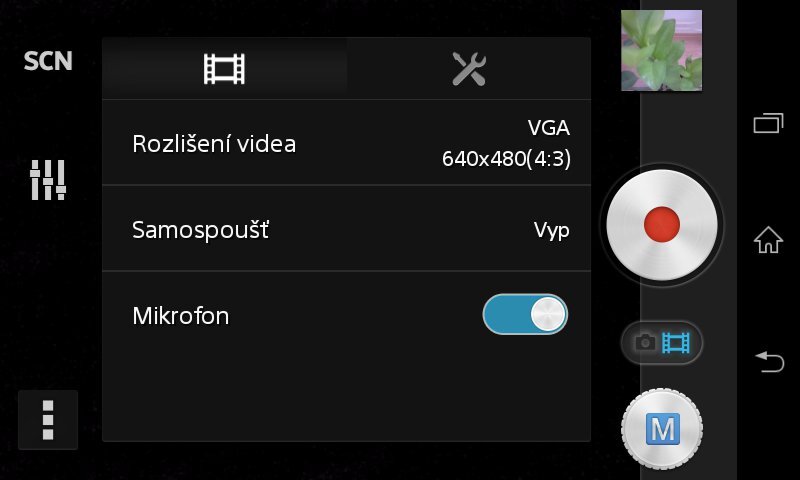The width and height of the screenshot is (800, 480).
Task: Change the Vyp self-timer value
Action: (x=552, y=231)
